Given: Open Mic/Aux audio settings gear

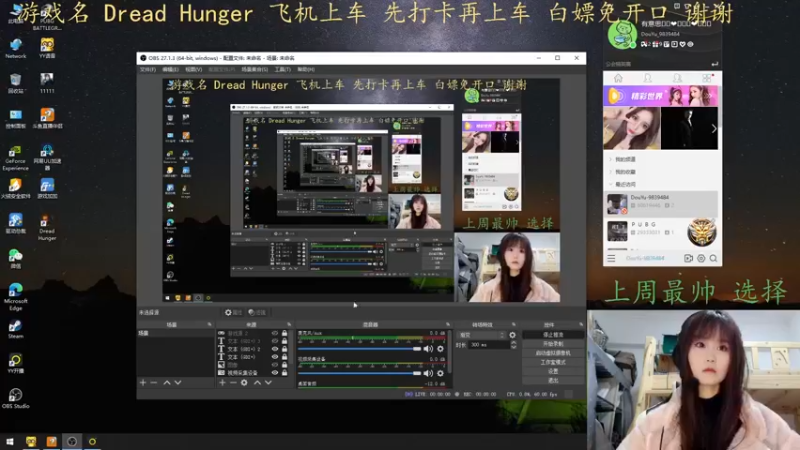Looking at the screenshot, I should (440, 349).
